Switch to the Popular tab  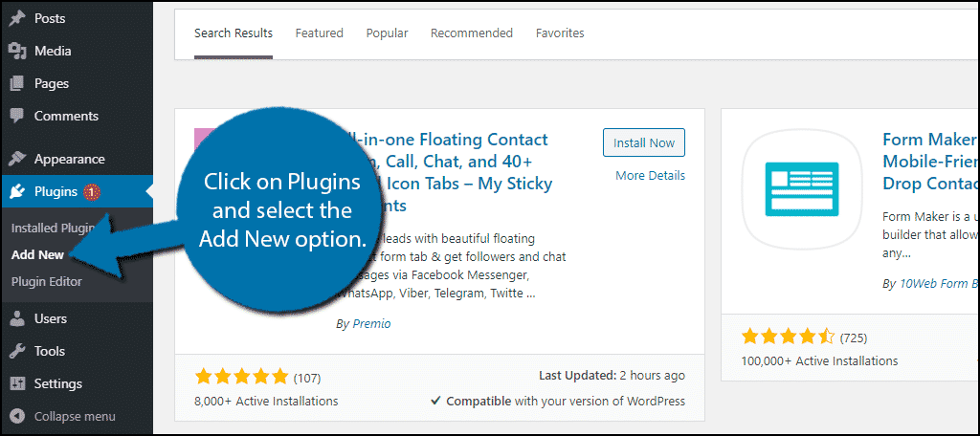(x=387, y=33)
